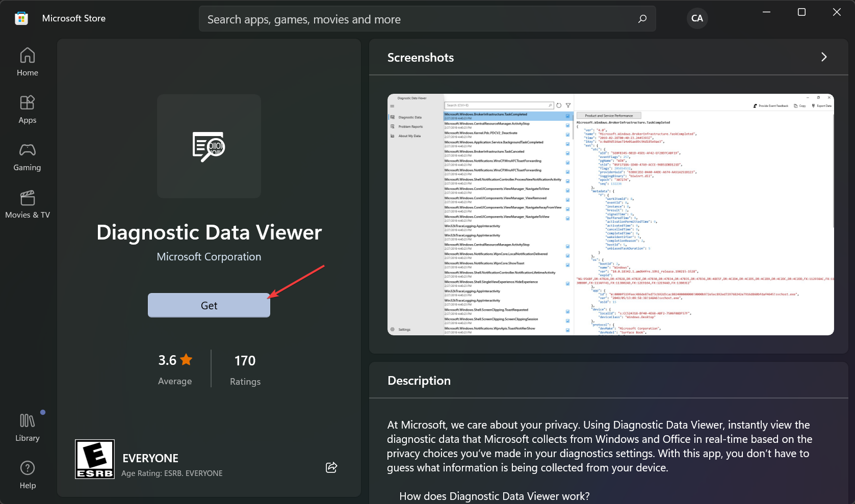Image resolution: width=855 pixels, height=504 pixels.
Task: Maximize the Microsoft Store window
Action: pos(801,12)
